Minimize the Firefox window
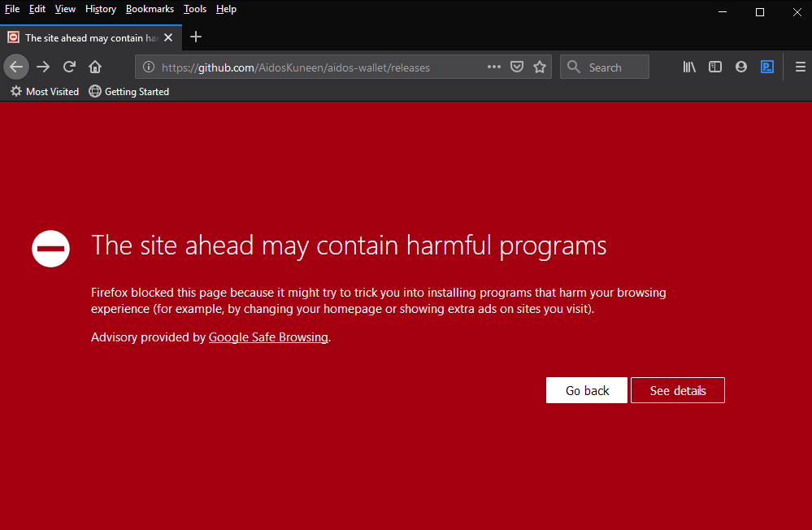 [723, 11]
